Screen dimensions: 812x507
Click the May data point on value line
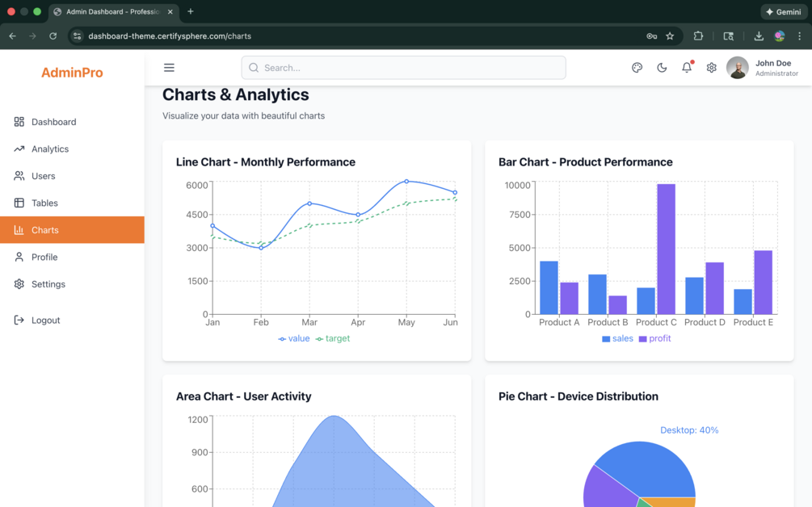pos(406,182)
